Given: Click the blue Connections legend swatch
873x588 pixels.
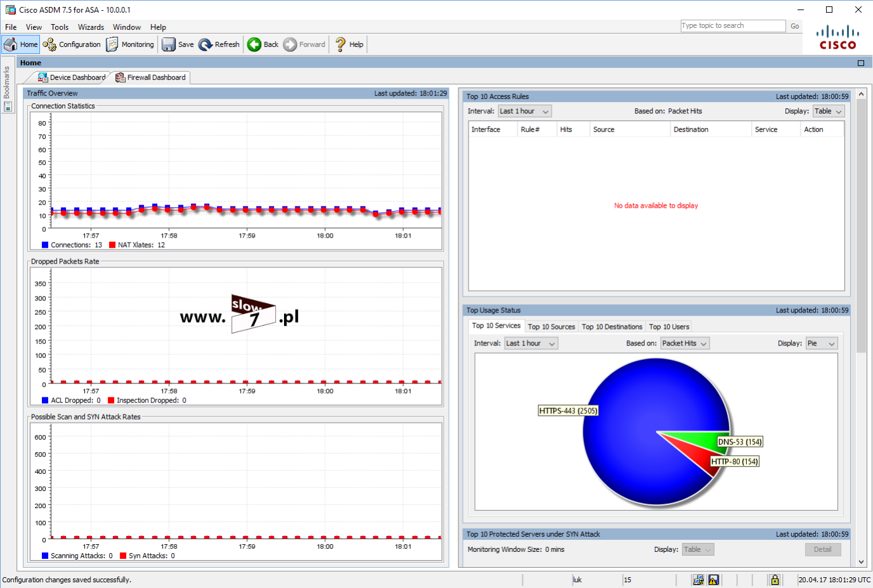Looking at the screenshot, I should point(45,245).
